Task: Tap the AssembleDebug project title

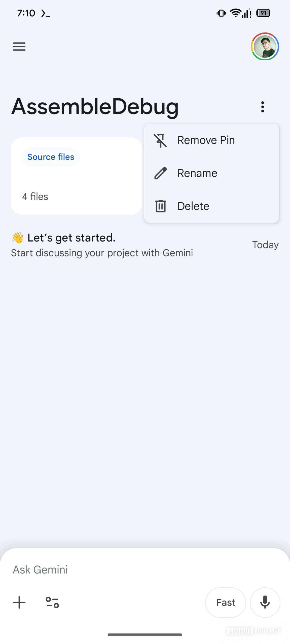Action: [x=95, y=107]
